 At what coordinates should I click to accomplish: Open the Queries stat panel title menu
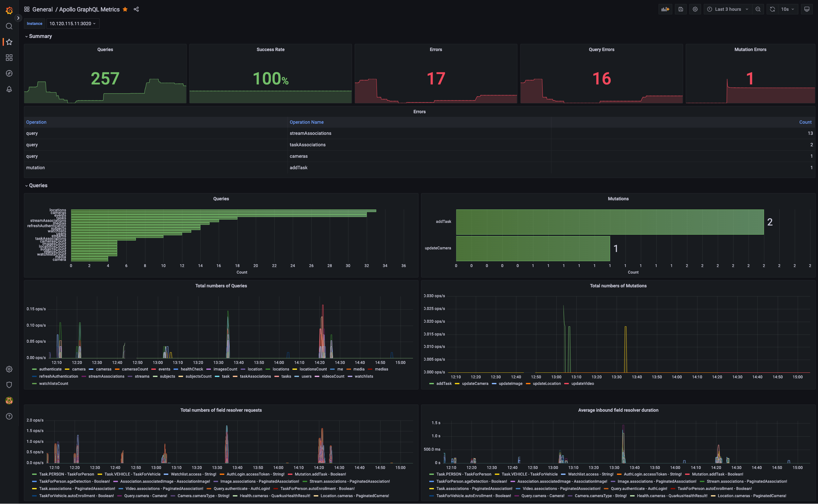click(x=105, y=49)
